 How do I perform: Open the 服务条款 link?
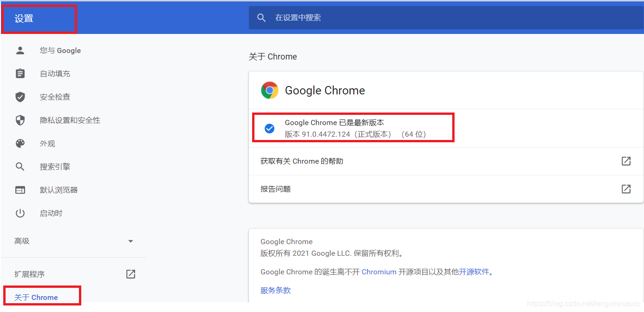(275, 290)
